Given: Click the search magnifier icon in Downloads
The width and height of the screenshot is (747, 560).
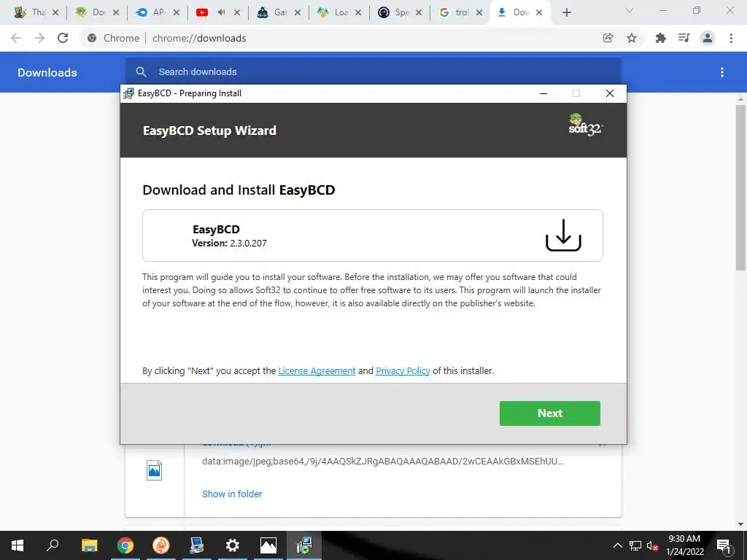Looking at the screenshot, I should pos(141,72).
